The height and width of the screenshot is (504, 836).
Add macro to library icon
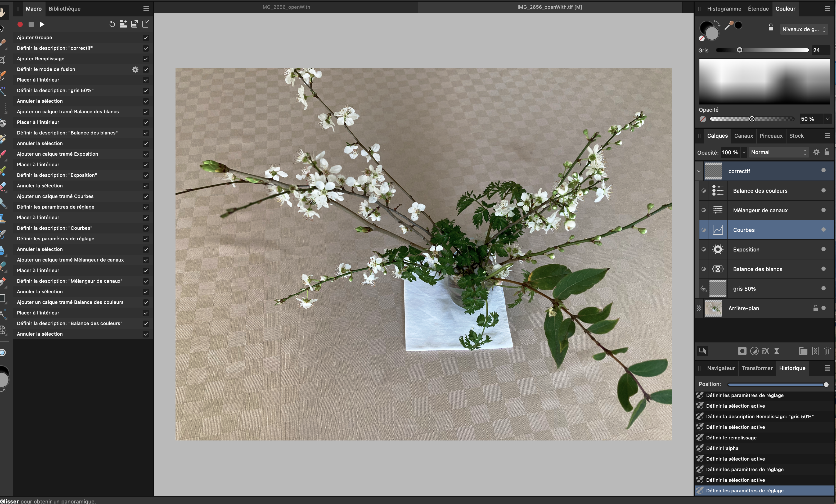pyautogui.click(x=123, y=24)
